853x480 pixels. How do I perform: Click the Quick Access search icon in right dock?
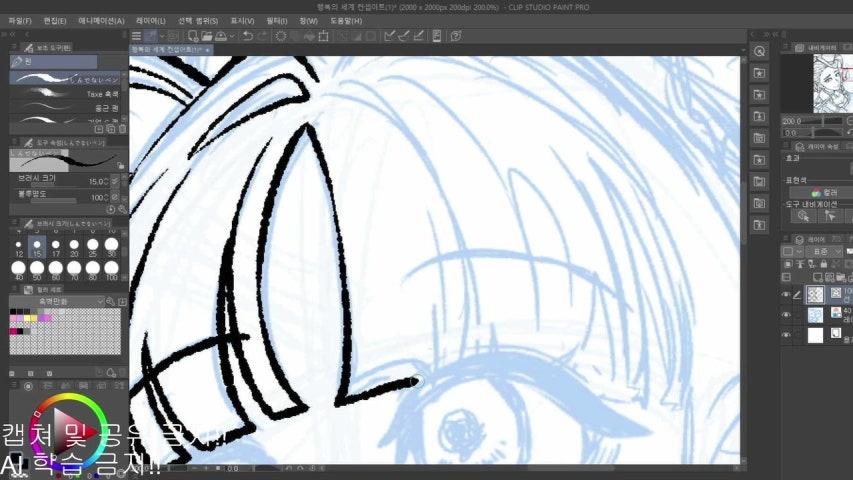(x=759, y=51)
